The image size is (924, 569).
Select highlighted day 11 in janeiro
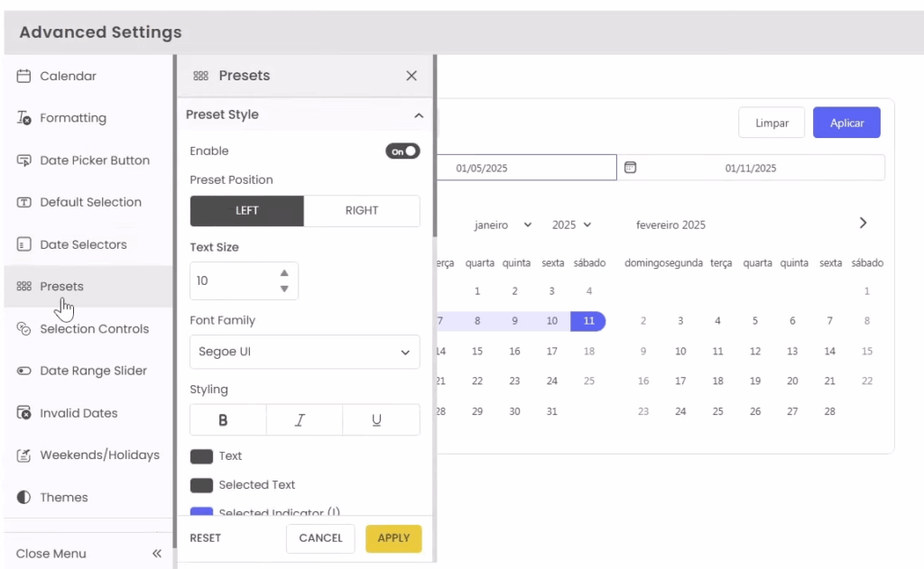(588, 321)
